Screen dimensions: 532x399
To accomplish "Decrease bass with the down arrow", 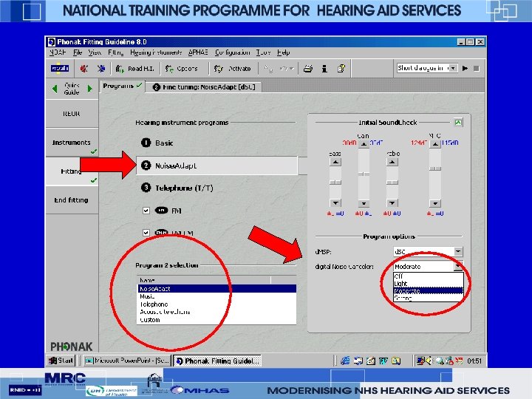I will pyautogui.click(x=335, y=203).
